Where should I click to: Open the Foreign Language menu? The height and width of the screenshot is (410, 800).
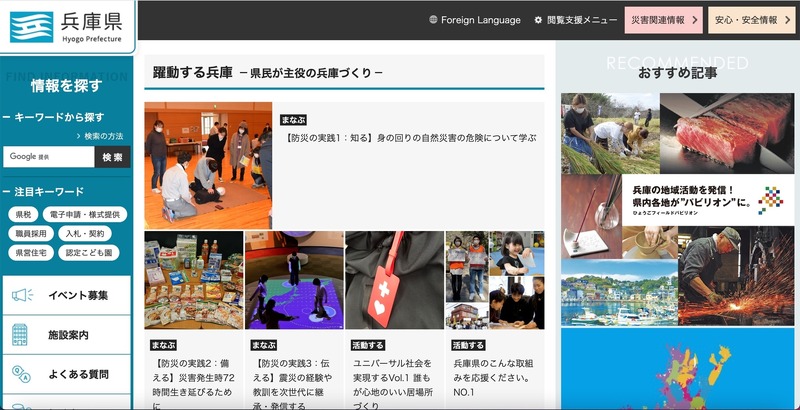click(x=475, y=20)
